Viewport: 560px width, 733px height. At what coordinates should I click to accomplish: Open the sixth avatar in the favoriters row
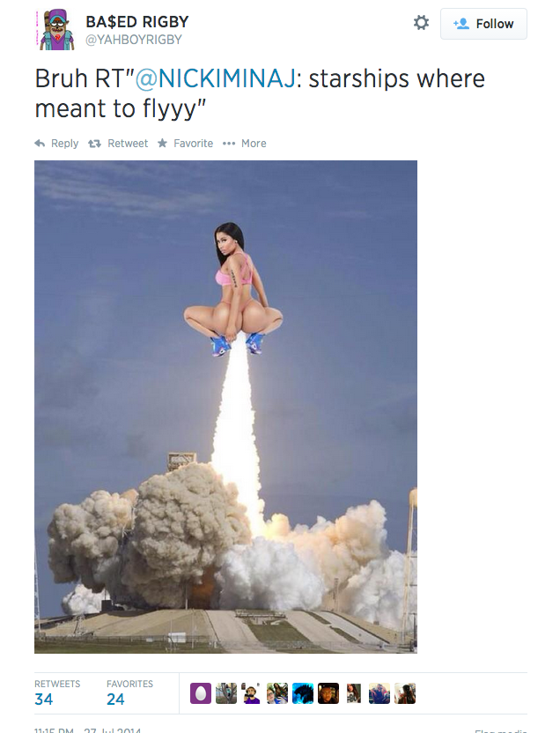point(328,693)
